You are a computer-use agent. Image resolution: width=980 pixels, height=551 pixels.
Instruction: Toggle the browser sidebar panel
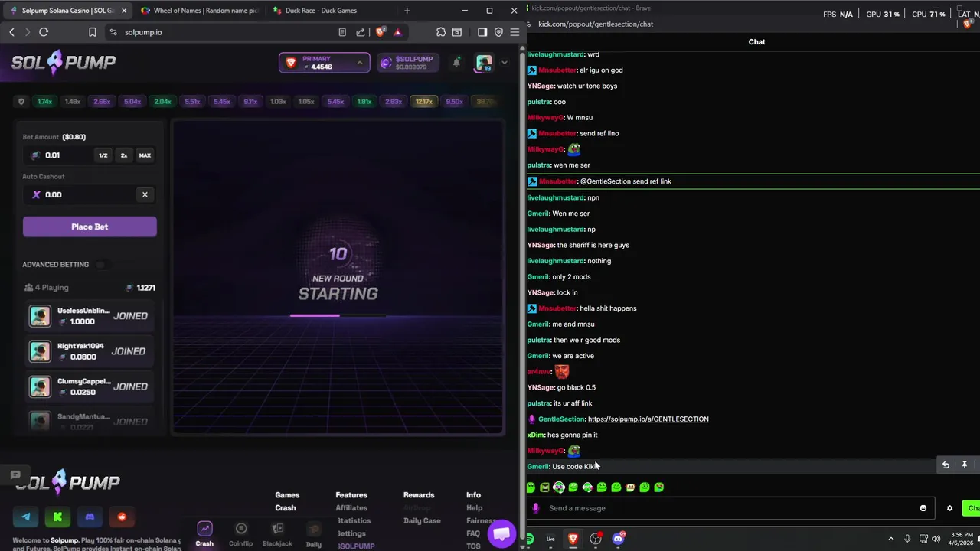[x=482, y=32]
